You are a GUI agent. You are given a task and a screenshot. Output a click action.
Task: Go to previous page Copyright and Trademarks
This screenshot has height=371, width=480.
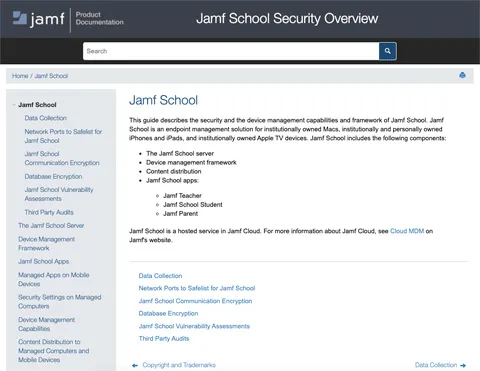click(179, 365)
